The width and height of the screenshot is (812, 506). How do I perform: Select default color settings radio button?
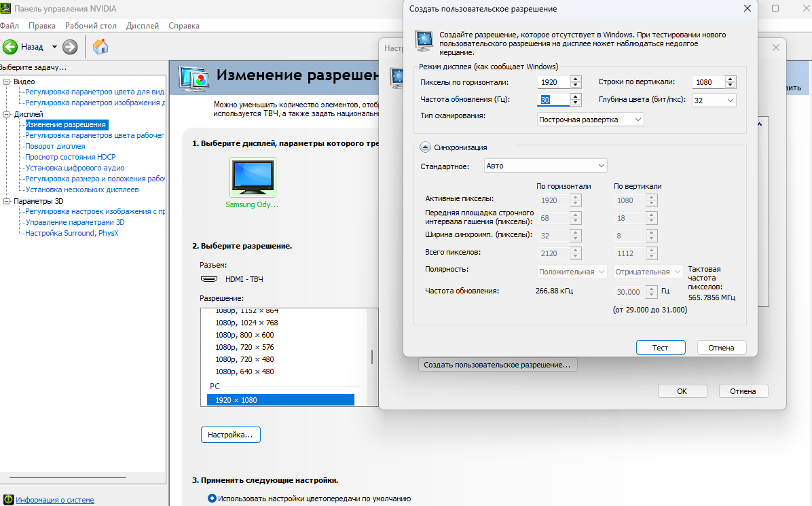pyautogui.click(x=212, y=499)
